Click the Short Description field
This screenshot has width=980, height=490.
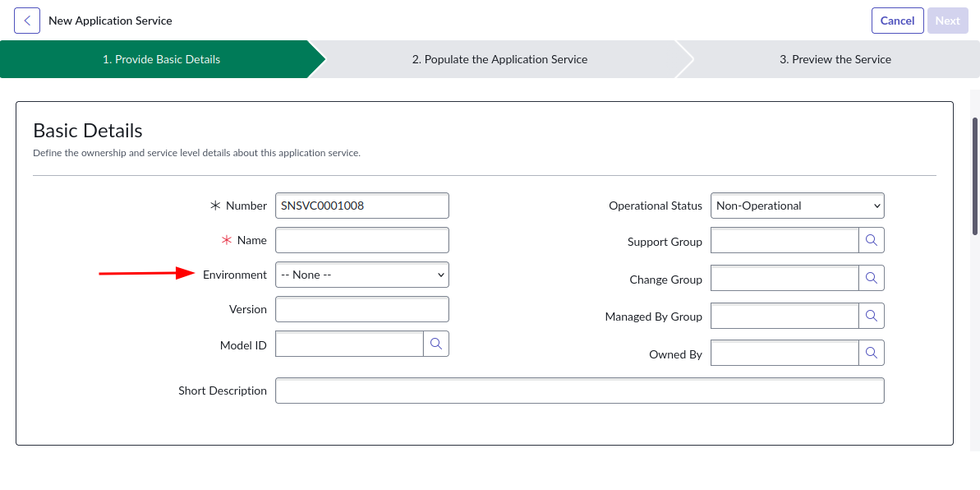(x=579, y=391)
